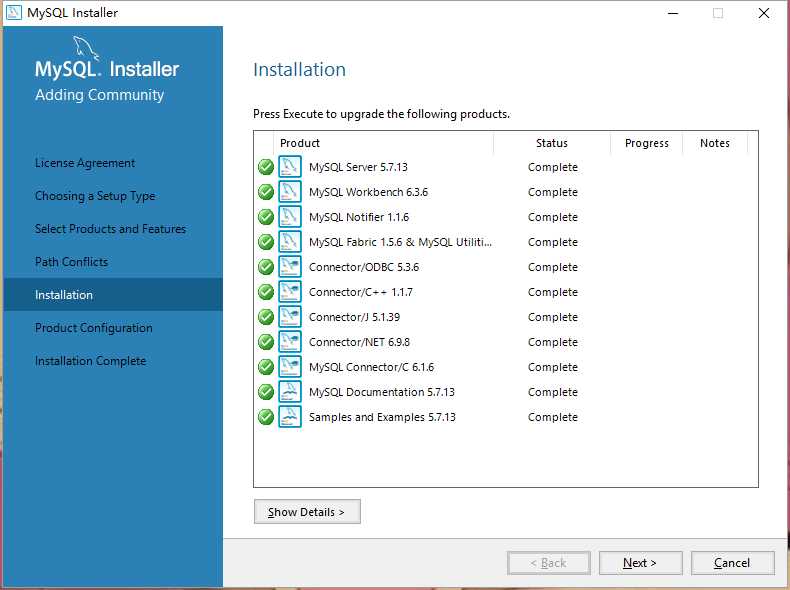Click green checkmark beside Samples and Examples 5.7.13

point(266,417)
